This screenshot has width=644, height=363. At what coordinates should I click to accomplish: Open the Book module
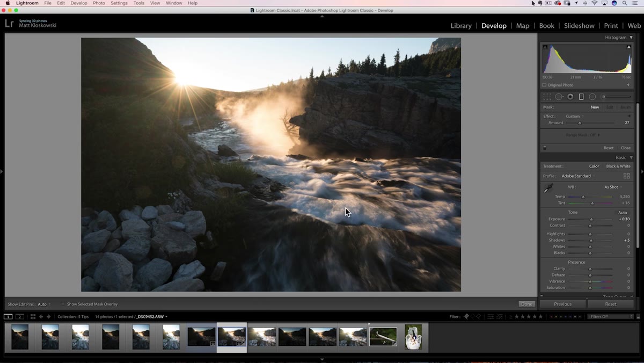click(546, 26)
